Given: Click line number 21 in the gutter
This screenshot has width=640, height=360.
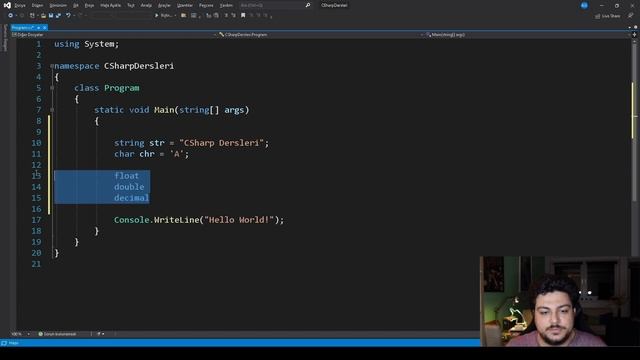Looking at the screenshot, I should point(36,264).
